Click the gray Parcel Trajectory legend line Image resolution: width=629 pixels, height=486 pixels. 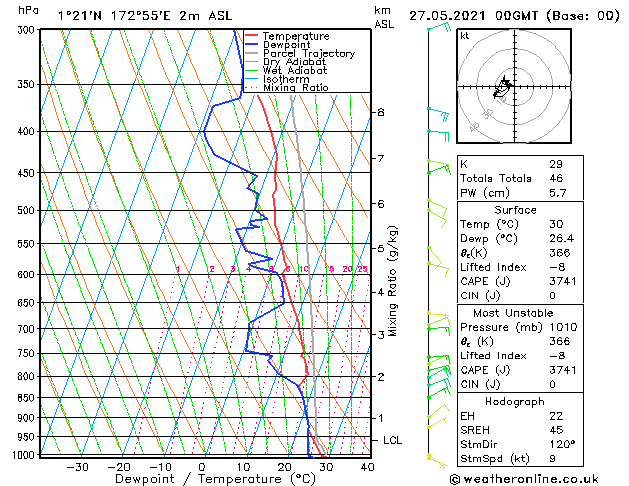click(x=251, y=53)
